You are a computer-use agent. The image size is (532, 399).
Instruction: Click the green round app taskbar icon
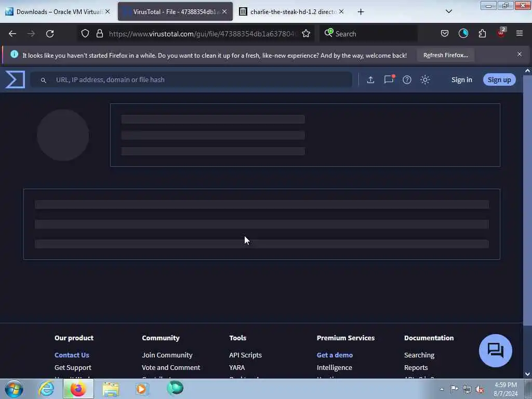pyautogui.click(x=175, y=388)
